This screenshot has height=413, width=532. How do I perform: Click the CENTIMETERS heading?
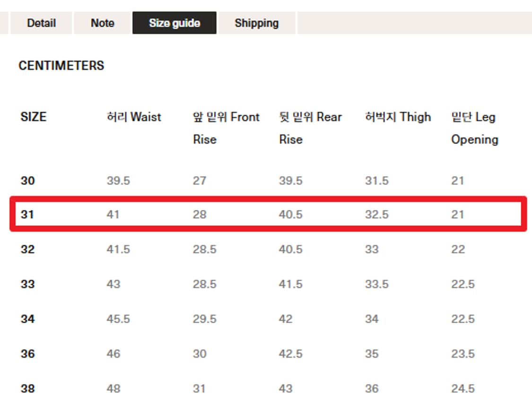61,65
